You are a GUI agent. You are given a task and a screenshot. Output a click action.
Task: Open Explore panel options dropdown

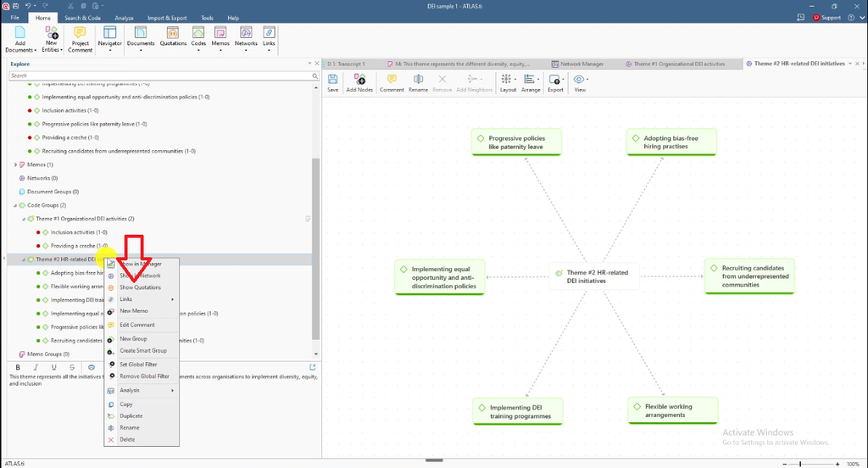coord(309,64)
